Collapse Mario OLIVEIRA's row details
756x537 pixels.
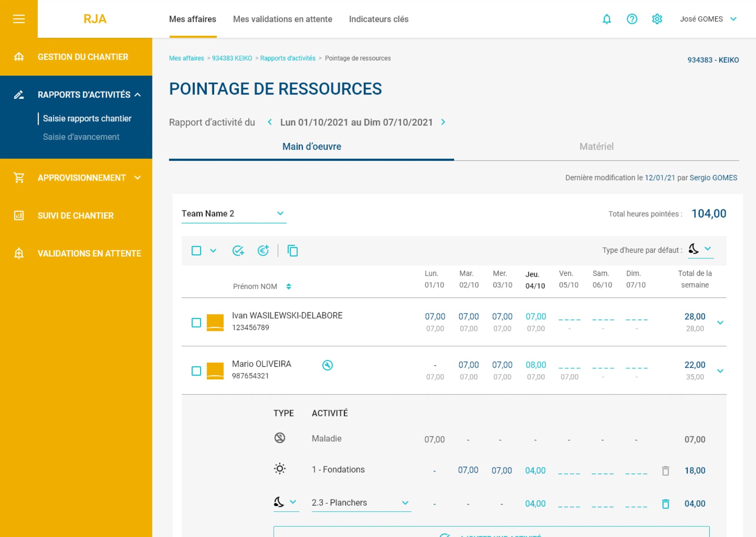point(720,371)
